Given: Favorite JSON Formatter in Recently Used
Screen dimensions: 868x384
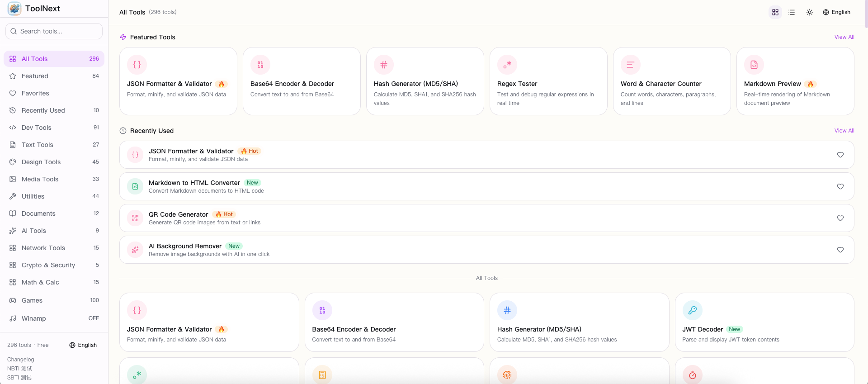Looking at the screenshot, I should tap(840, 155).
